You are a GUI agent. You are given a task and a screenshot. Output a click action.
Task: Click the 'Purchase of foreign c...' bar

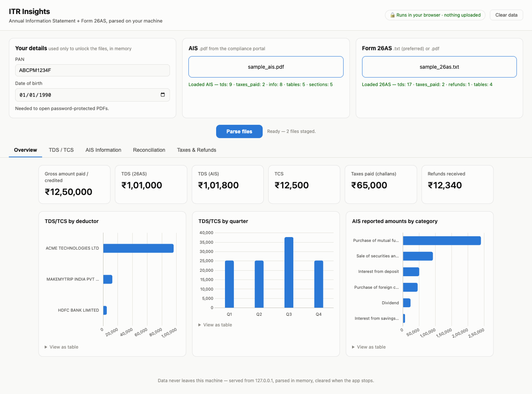(410, 287)
